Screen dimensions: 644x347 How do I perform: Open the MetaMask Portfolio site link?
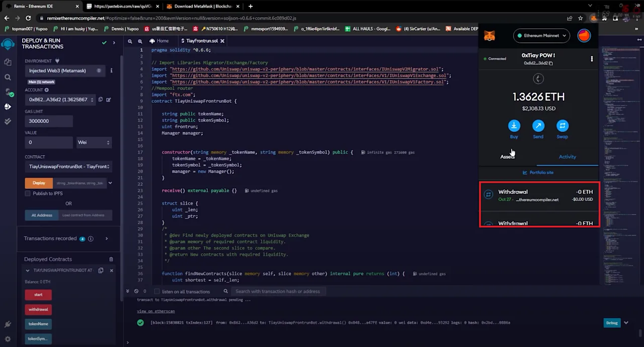point(538,172)
